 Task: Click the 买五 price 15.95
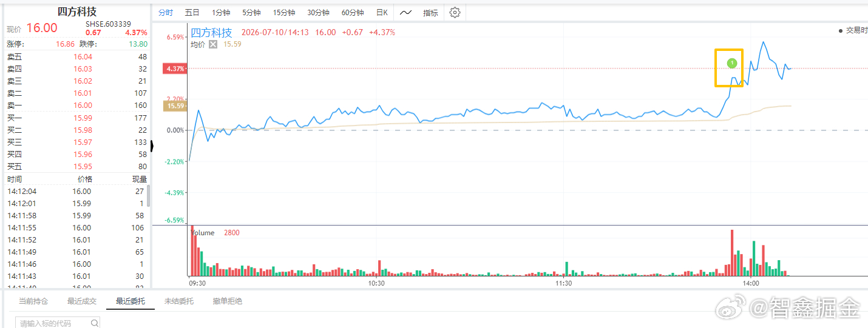coord(83,167)
